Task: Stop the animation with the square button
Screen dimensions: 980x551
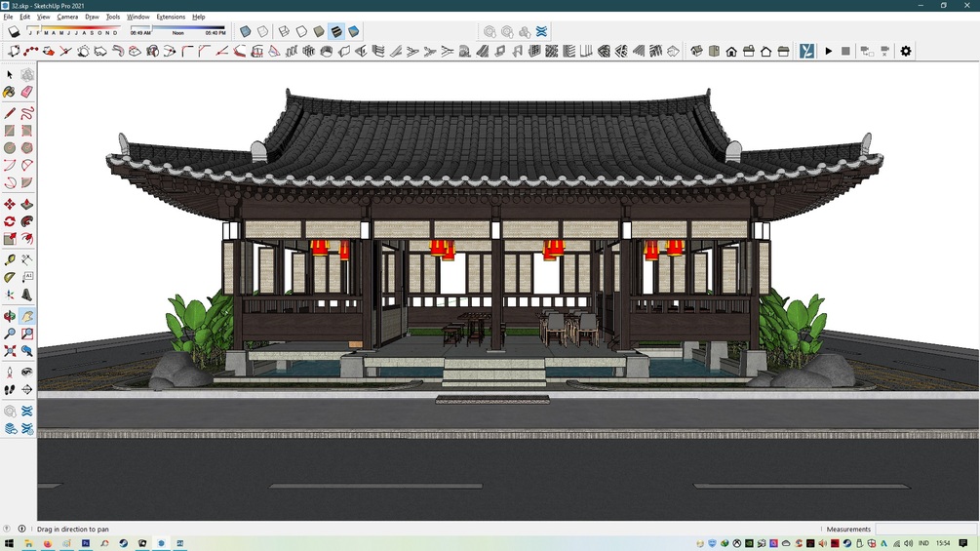Action: coord(845,52)
